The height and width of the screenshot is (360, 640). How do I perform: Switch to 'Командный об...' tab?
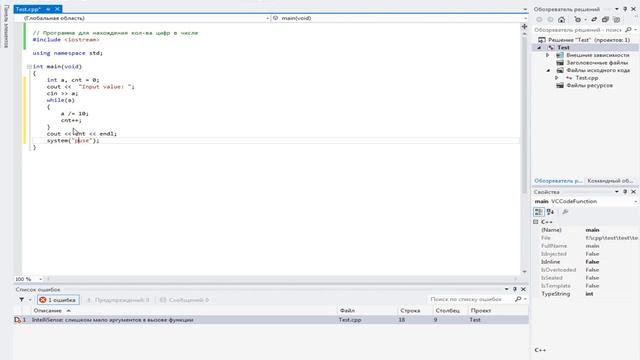[x=610, y=180]
